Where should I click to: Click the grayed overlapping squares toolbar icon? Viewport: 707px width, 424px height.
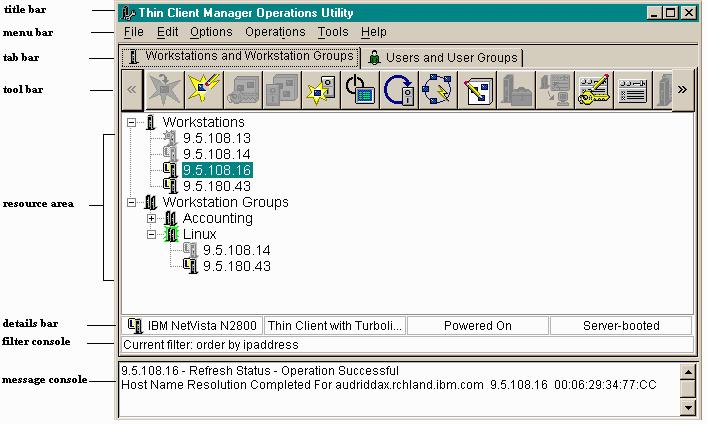tap(281, 89)
